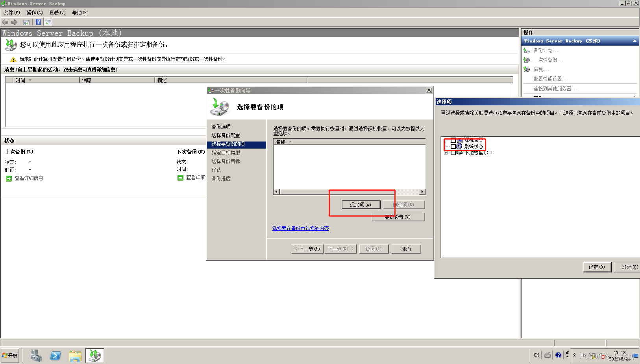
Task: Open Server Manager from the taskbar
Action: tap(36, 356)
